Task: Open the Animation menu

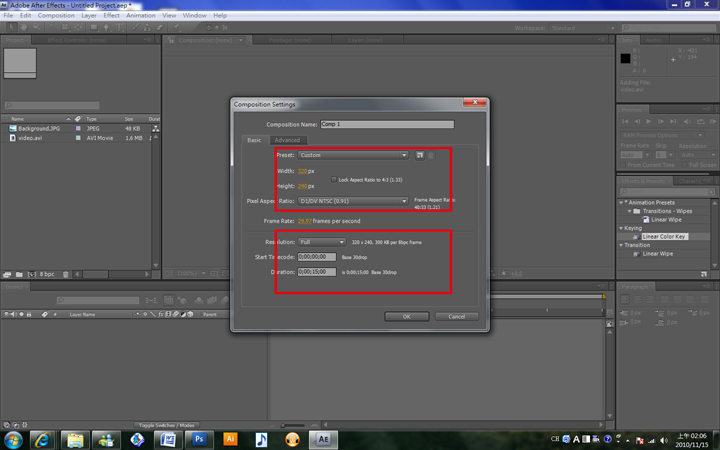Action: click(141, 15)
